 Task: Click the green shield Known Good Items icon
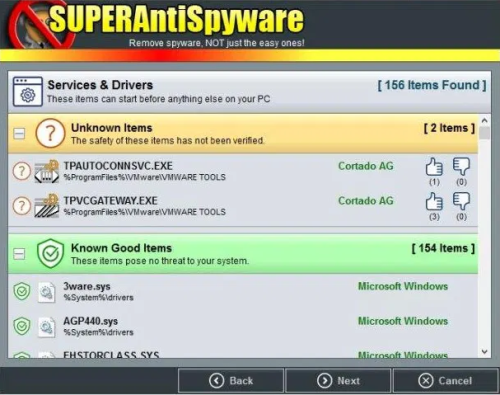click(50, 254)
